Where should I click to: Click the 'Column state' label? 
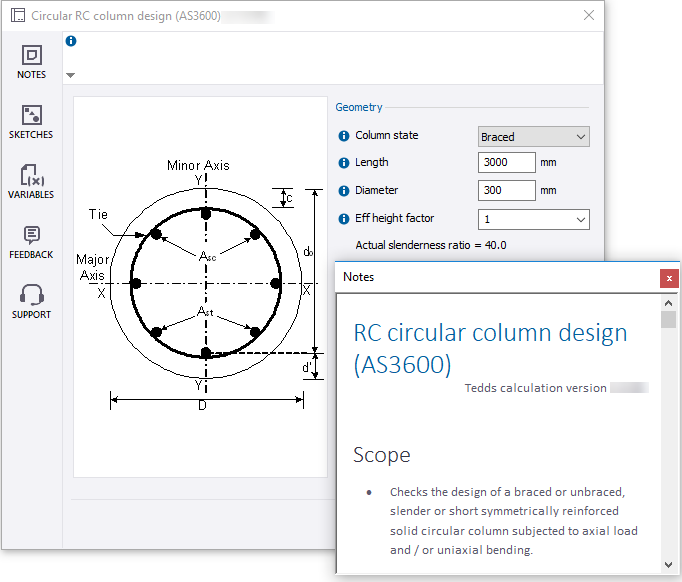point(387,135)
